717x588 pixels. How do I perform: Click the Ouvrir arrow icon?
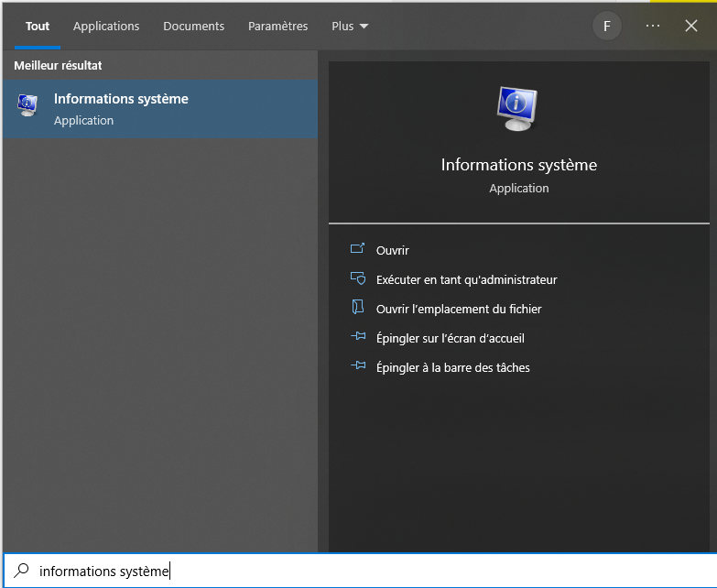click(358, 250)
